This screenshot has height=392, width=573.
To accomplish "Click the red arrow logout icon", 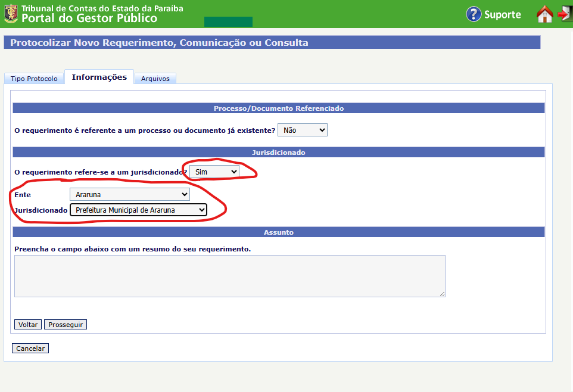I will [x=565, y=14].
